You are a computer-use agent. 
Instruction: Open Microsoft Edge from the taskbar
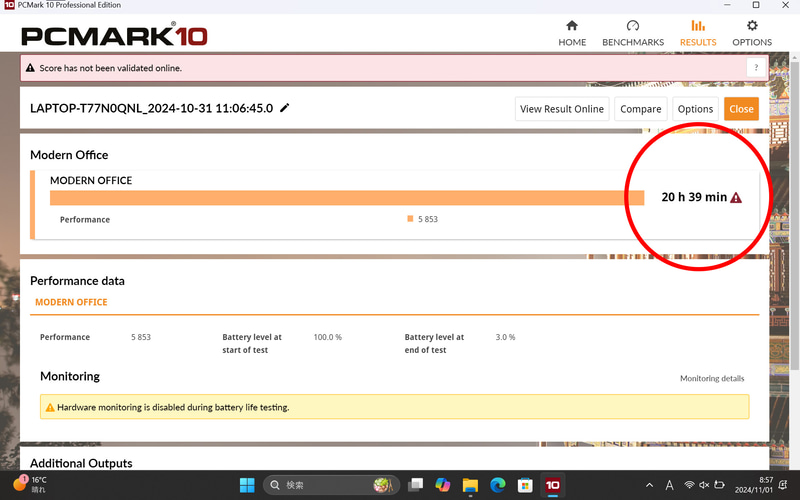(497, 485)
